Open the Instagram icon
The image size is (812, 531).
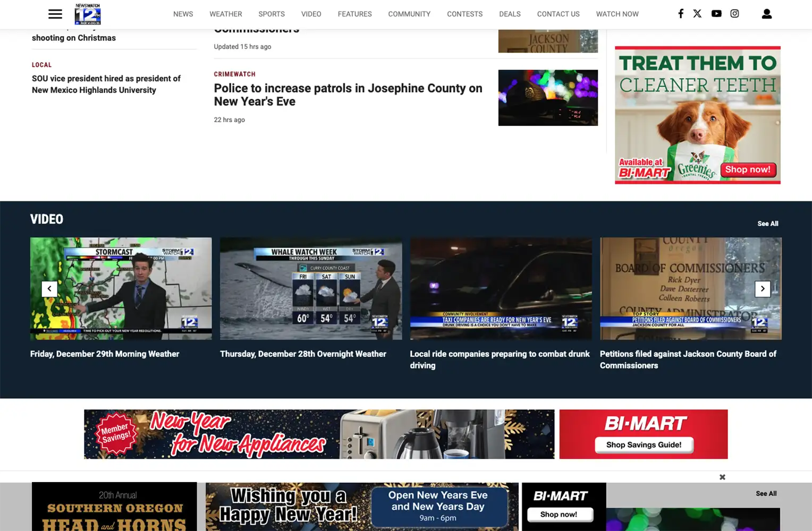(734, 14)
